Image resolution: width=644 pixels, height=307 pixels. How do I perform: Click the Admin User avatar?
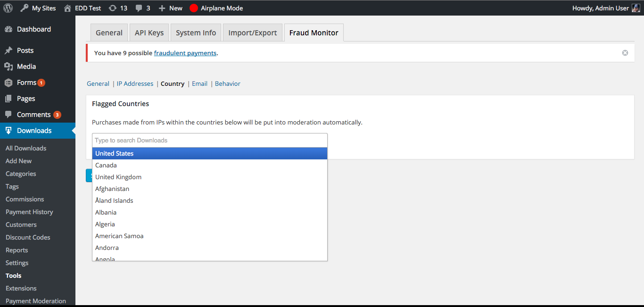pyautogui.click(x=636, y=8)
